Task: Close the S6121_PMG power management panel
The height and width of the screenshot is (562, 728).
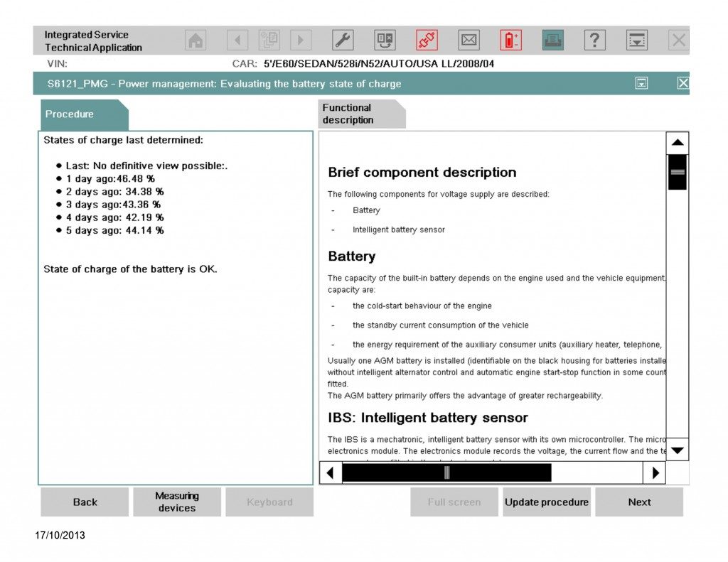Action: [x=683, y=84]
